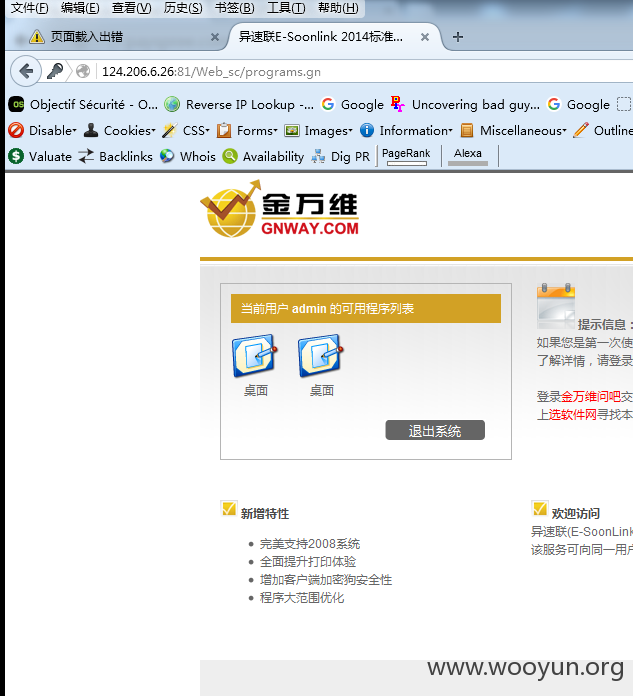633x696 pixels.
Task: Run Whois lookup from toolbar
Action: click(188, 156)
